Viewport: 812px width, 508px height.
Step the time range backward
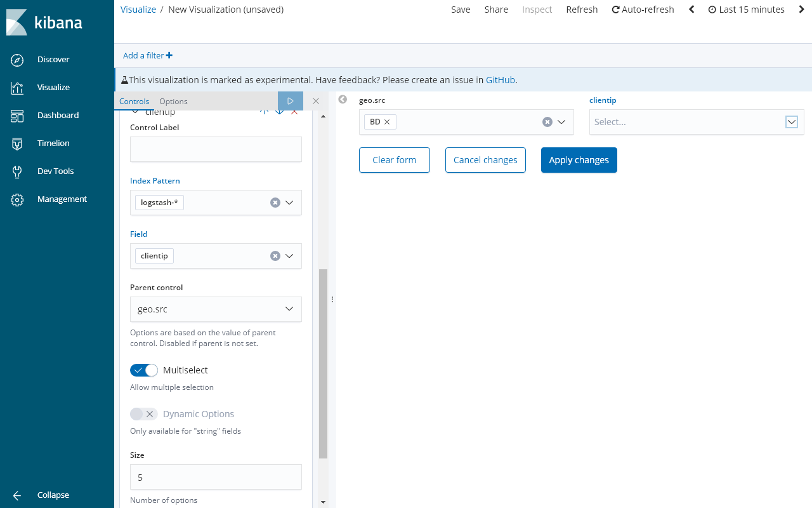[691, 10]
